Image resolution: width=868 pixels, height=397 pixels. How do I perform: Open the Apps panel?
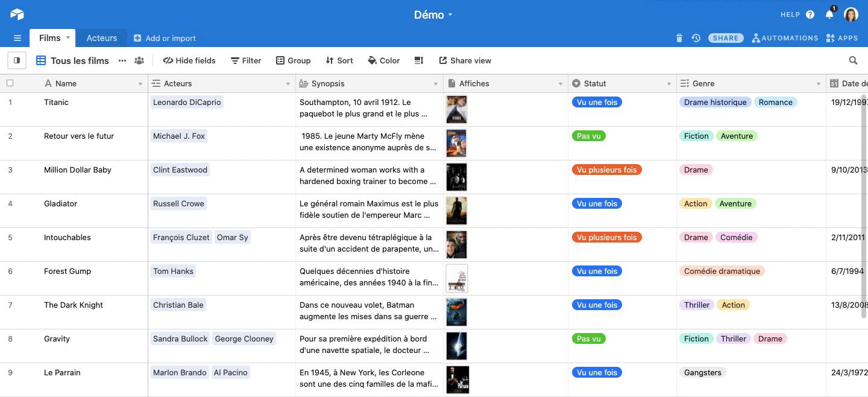tap(842, 38)
